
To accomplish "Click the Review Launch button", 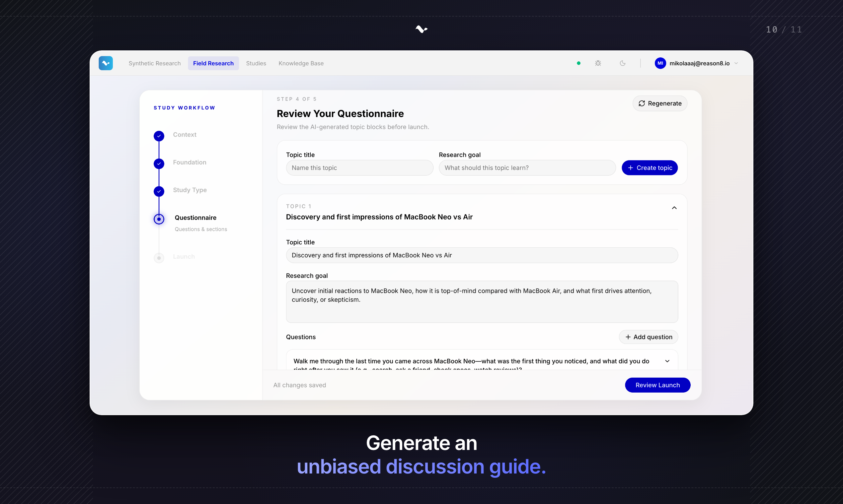I will pos(657,385).
